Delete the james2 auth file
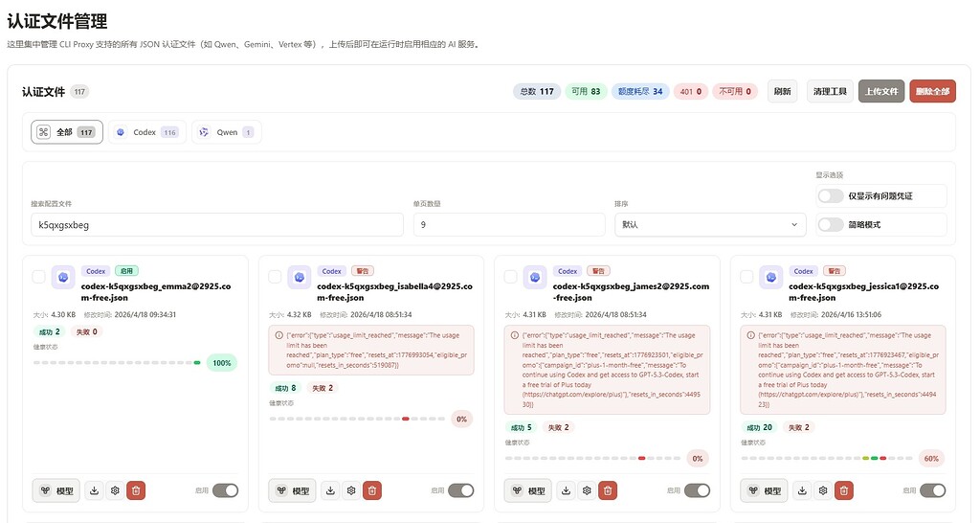This screenshot has width=980, height=523. coord(608,490)
